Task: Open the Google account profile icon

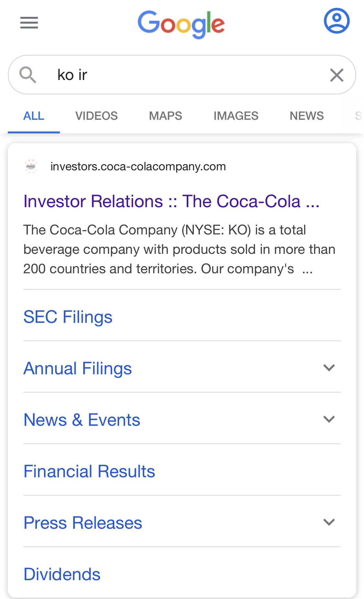Action: 336,21
